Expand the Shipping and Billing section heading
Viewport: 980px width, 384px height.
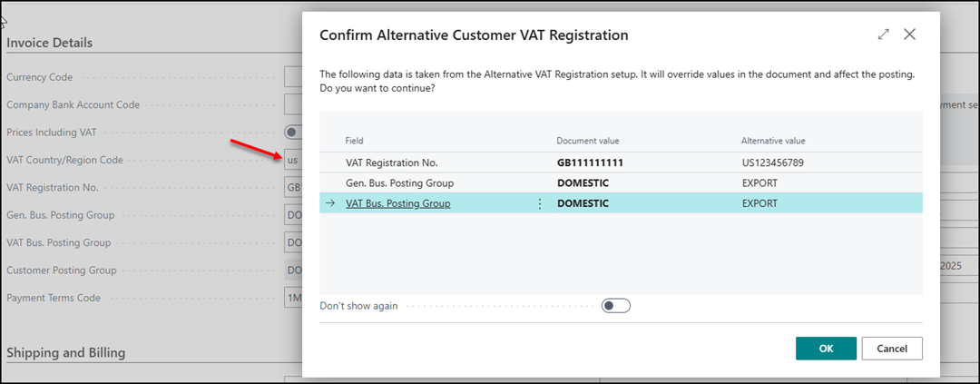tap(65, 352)
